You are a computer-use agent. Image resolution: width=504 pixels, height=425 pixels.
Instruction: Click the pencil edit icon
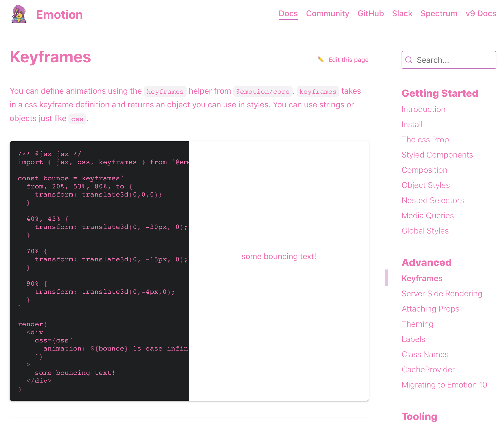[321, 59]
